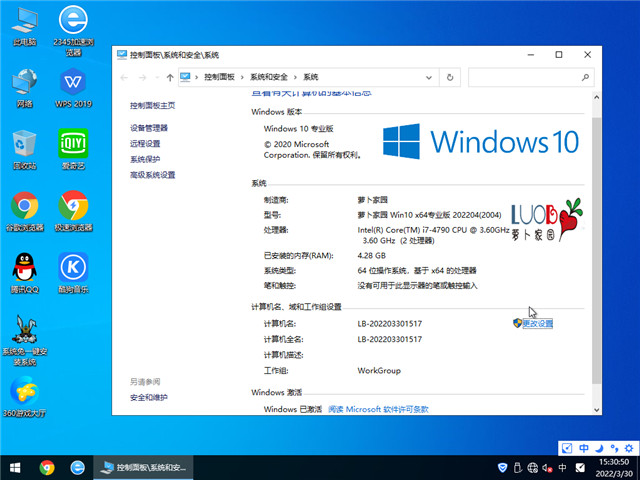The image size is (640, 480).
Task: Select the 控制面板 breadcrumb in the address bar
Action: [219, 77]
